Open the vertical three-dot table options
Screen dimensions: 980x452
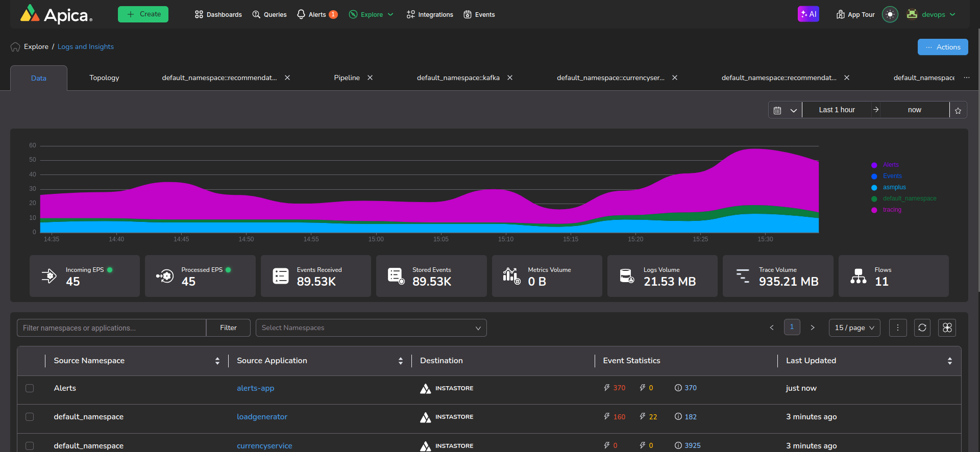tap(897, 328)
